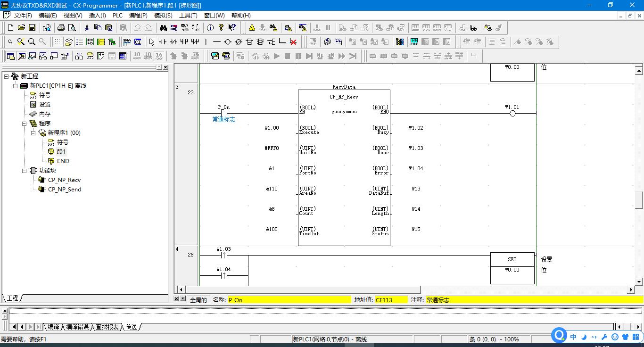Click the new horizontal line tool
644x347 pixels.
216,42
